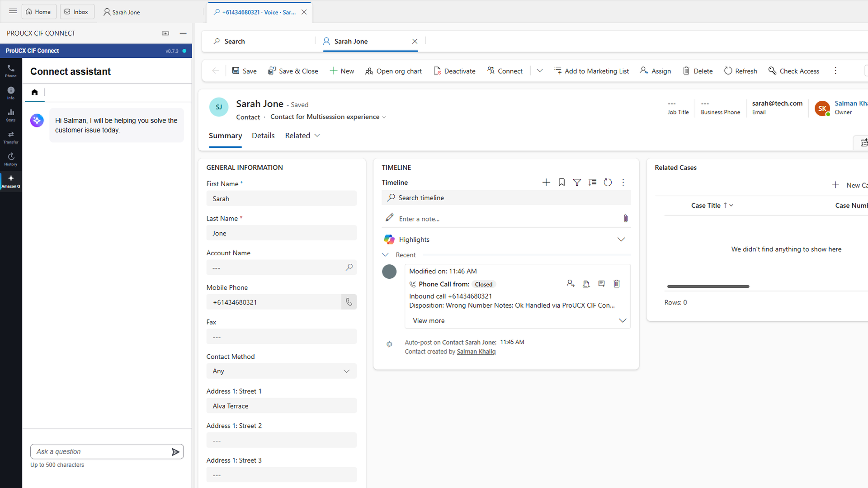Screen dimensions: 868x488
Task: Click the Search timeline field
Action: click(506, 198)
